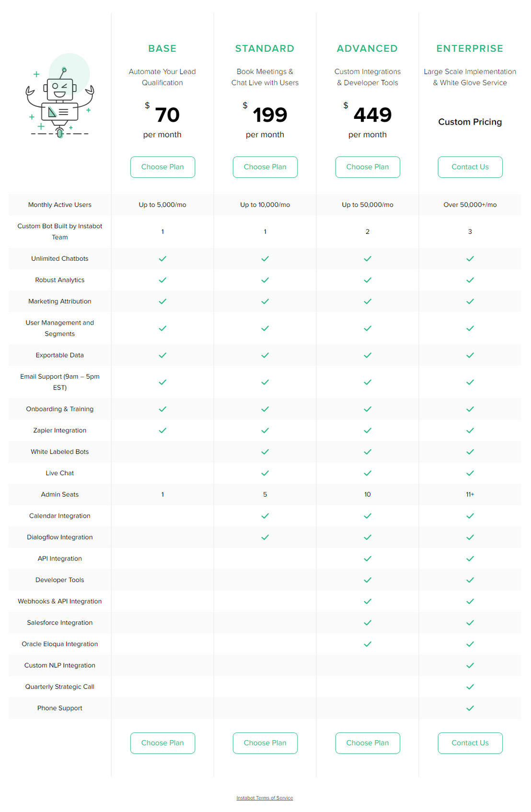Choose the Advanced plan at top

coord(368,167)
